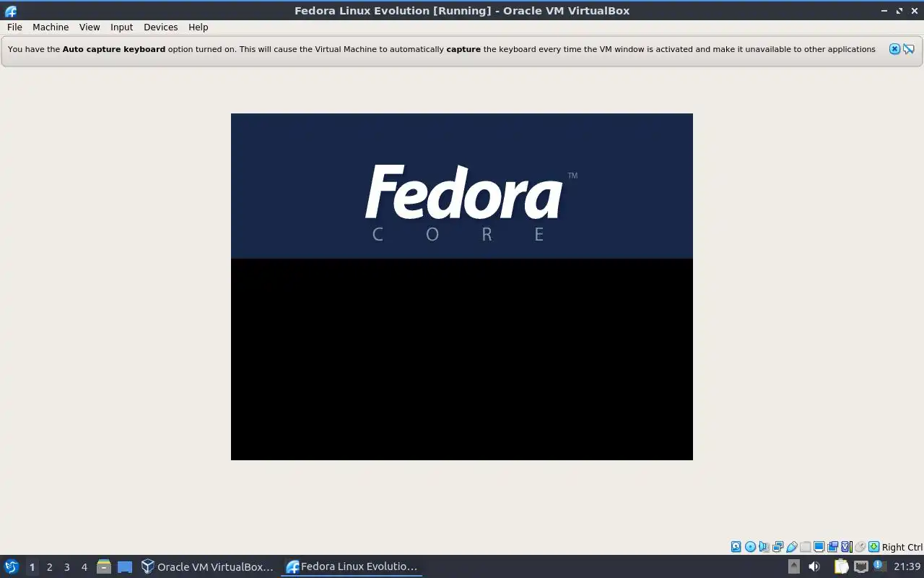Maximize the VirtualBox VM window
Screen dimensions: 924x578
click(899, 11)
